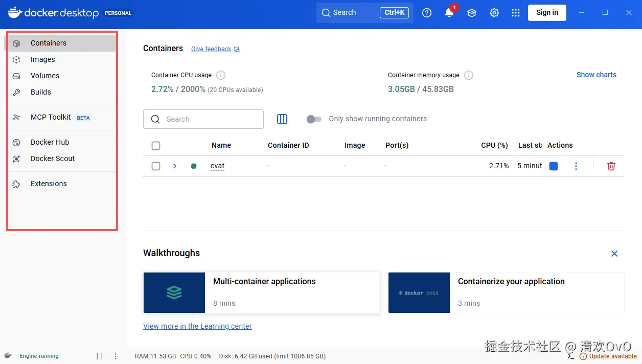Open the Volumes section

tap(60, 76)
